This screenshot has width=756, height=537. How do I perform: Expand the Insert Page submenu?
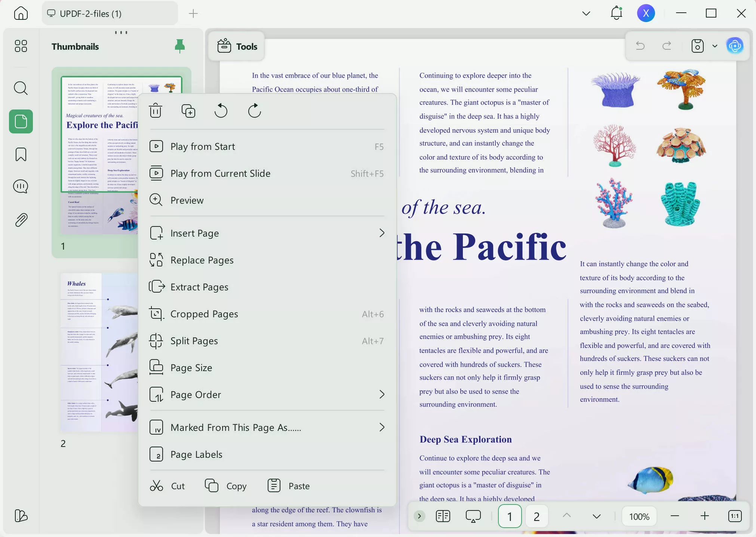pyautogui.click(x=382, y=232)
